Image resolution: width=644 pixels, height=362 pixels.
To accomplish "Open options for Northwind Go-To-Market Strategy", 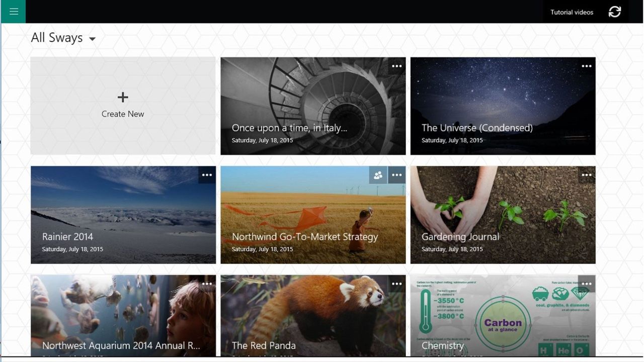I will 397,175.
